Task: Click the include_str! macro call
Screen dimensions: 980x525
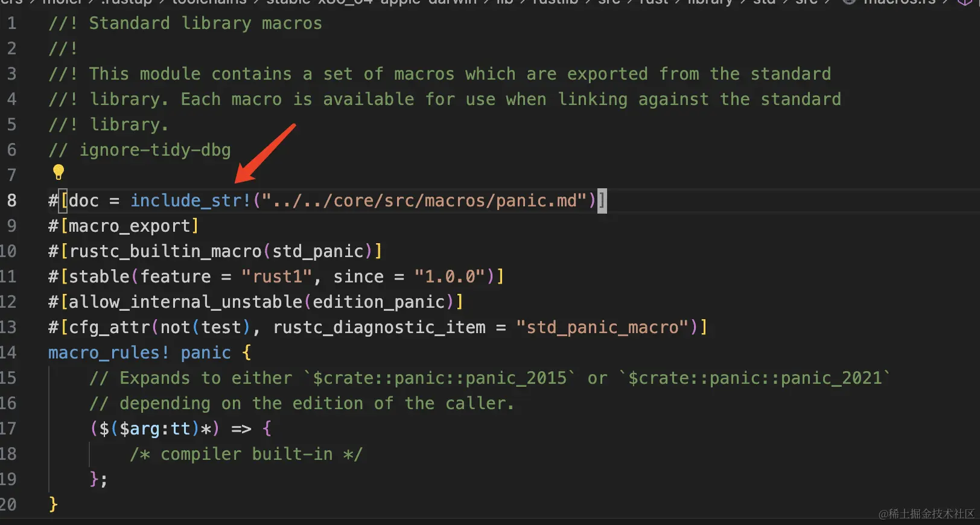Action: click(x=191, y=200)
